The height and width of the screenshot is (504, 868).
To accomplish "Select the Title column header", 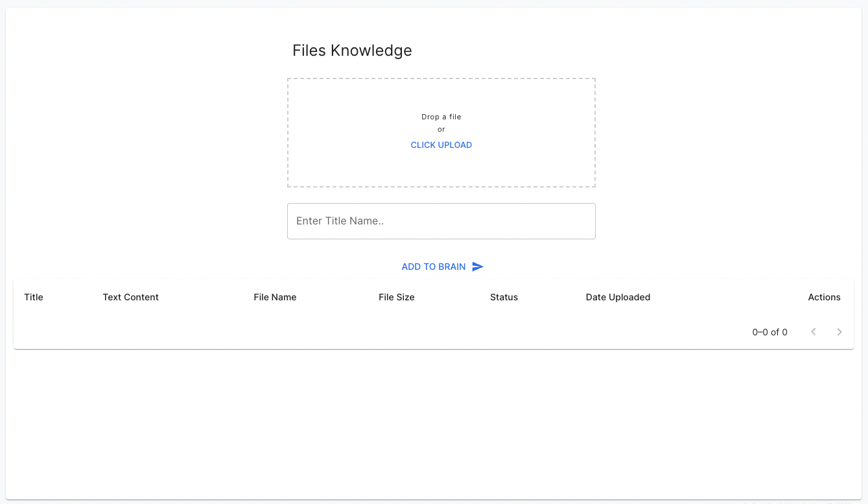I will tap(34, 297).
